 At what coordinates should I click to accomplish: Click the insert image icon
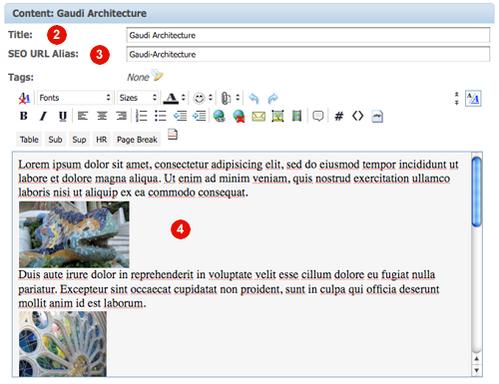point(278,116)
